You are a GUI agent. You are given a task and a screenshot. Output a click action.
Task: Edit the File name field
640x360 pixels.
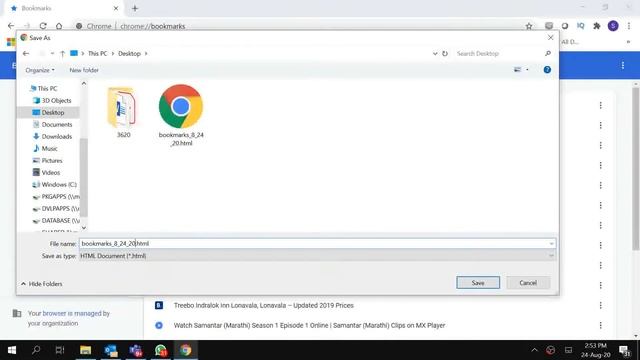point(313,243)
